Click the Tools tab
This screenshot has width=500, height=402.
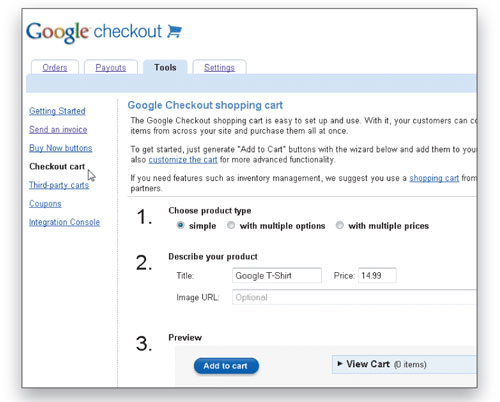[165, 67]
